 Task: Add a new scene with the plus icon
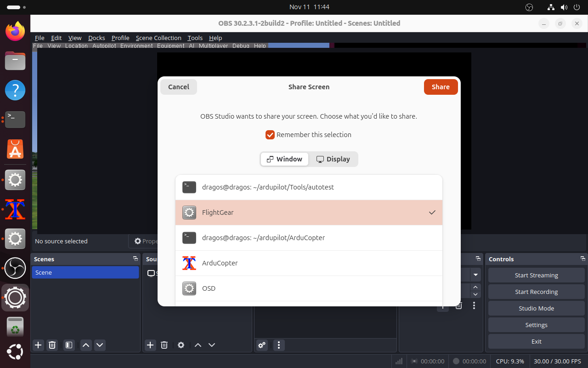[38, 345]
